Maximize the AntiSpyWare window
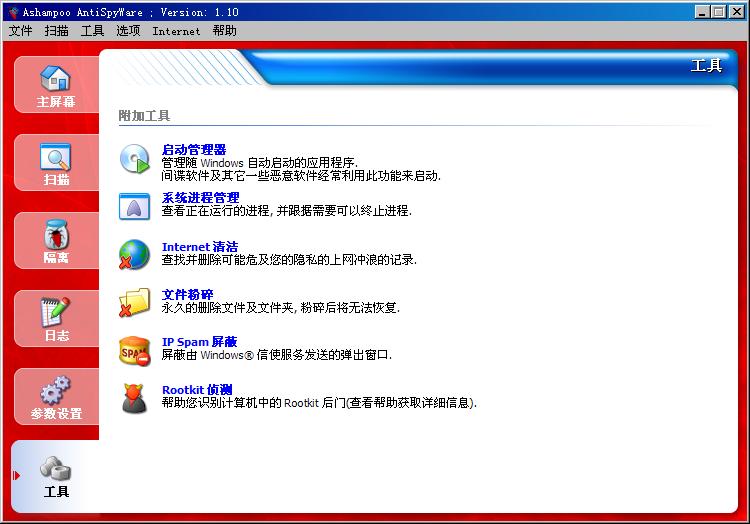 pyautogui.click(x=718, y=12)
